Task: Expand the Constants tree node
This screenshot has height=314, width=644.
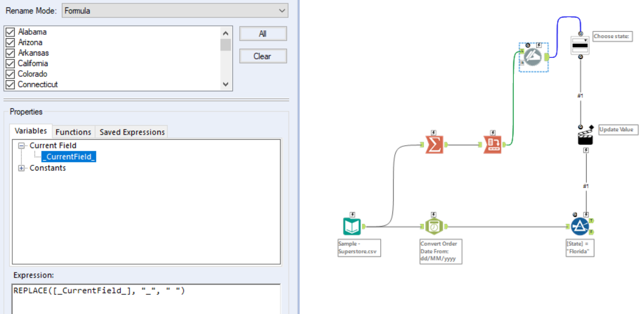Action: (22, 168)
